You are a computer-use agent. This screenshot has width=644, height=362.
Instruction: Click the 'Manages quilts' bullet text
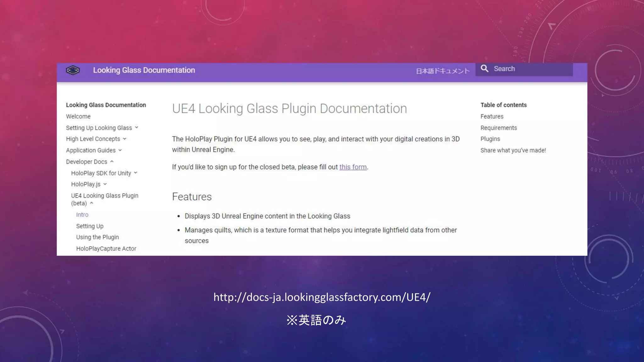click(321, 235)
